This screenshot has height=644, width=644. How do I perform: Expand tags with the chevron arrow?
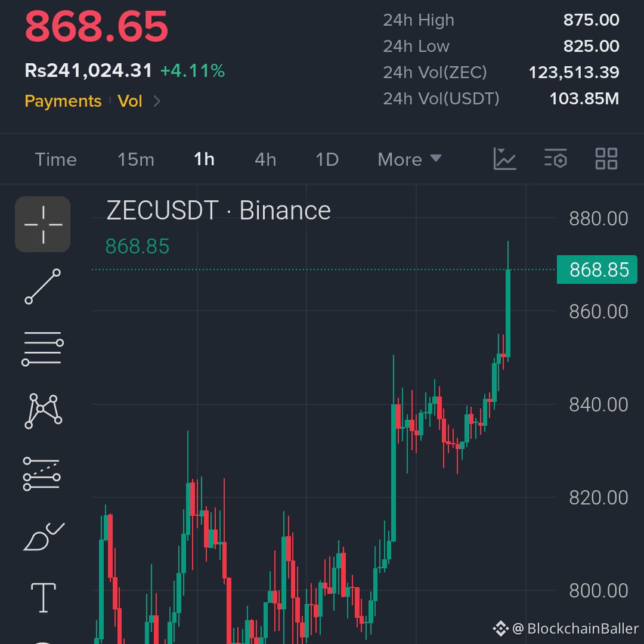click(156, 101)
